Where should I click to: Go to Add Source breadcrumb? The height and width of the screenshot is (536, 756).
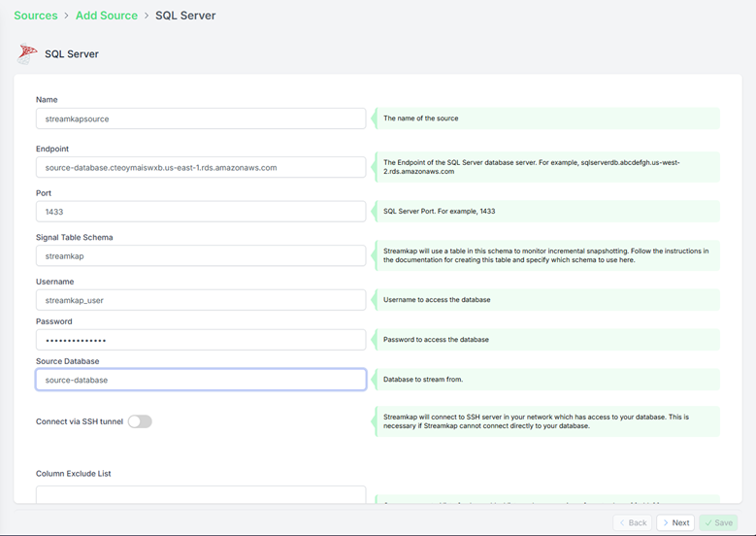107,16
